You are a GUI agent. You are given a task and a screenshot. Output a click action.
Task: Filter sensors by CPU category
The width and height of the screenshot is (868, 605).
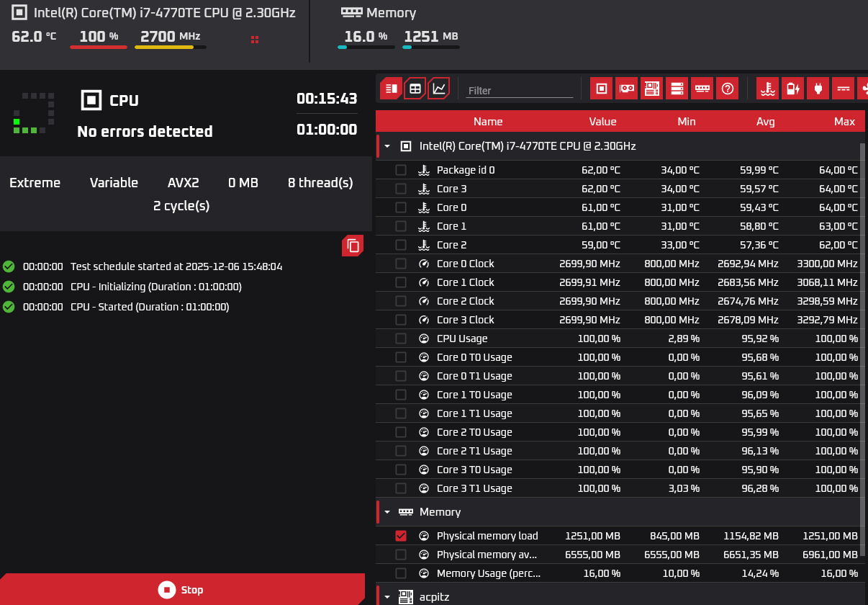(x=601, y=89)
